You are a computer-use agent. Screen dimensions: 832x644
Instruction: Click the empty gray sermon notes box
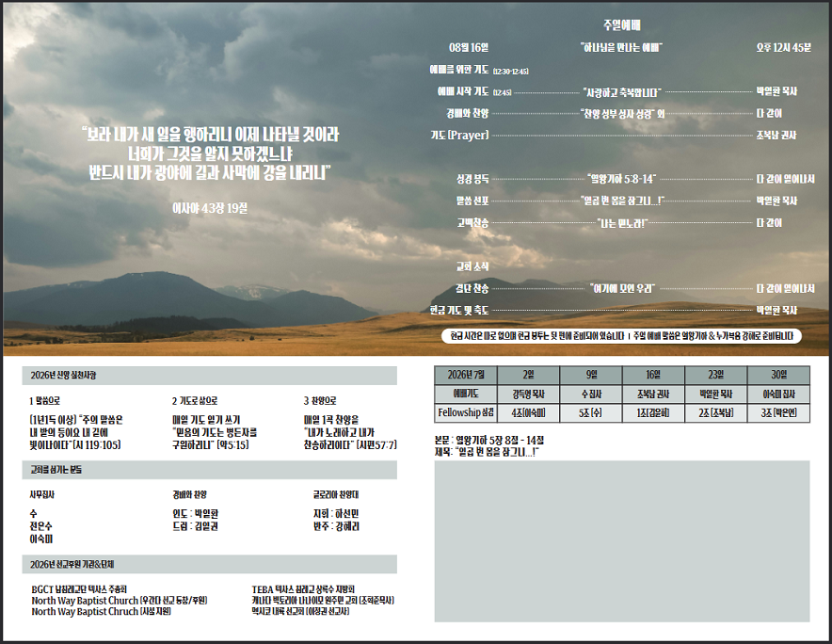622,541
